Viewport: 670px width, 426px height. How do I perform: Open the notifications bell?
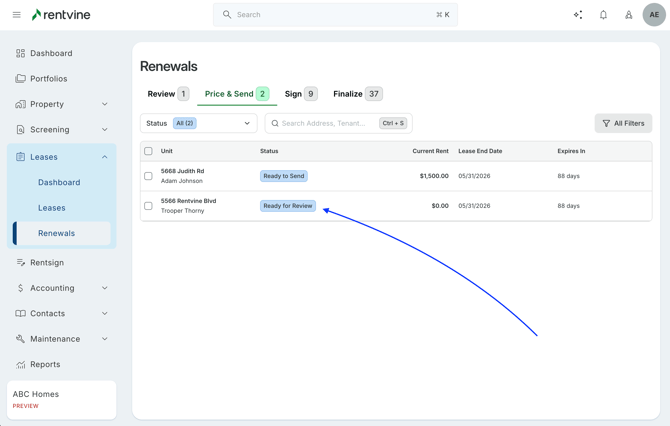pos(603,15)
